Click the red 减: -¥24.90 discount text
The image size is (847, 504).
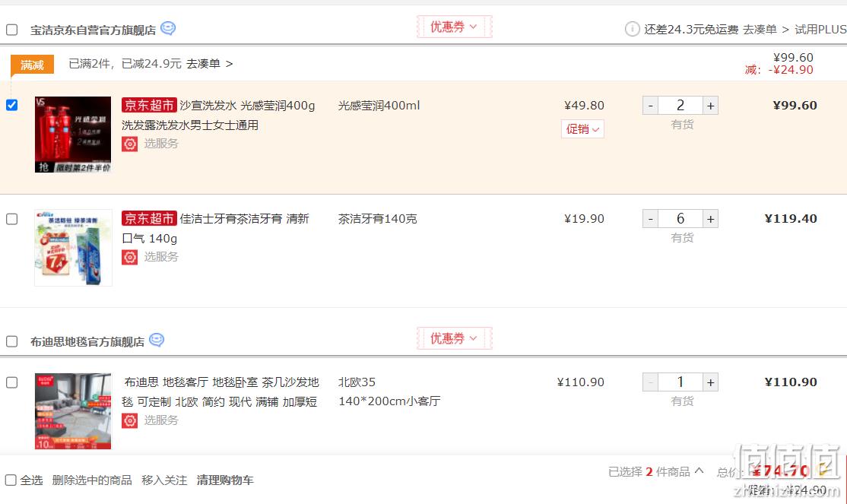coord(779,70)
